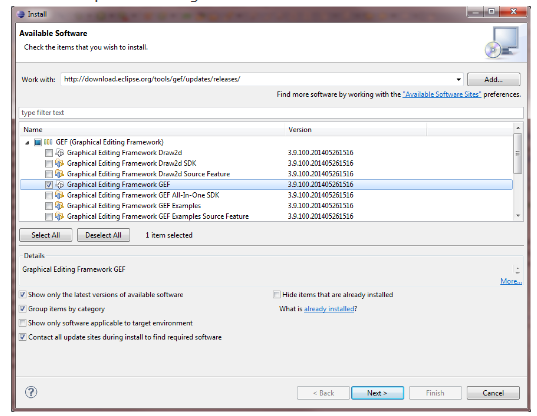This screenshot has width=537, height=416.
Task: Click the install wizard computer and CD image
Action: coord(502,42)
